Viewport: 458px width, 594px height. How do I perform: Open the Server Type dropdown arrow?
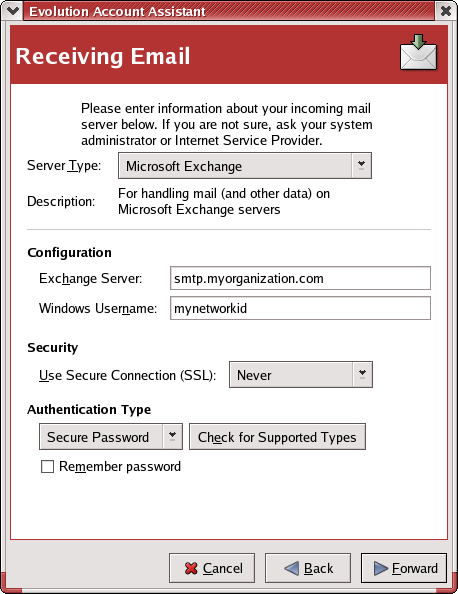(x=361, y=166)
